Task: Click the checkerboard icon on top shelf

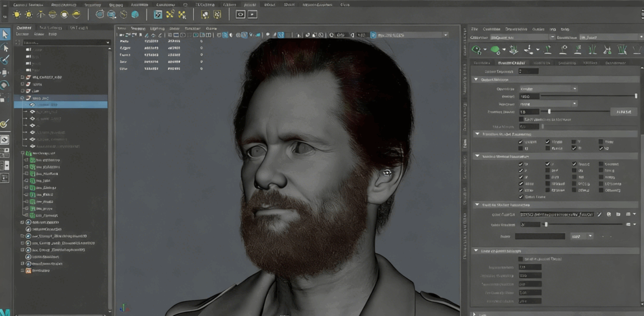Action: tap(158, 14)
